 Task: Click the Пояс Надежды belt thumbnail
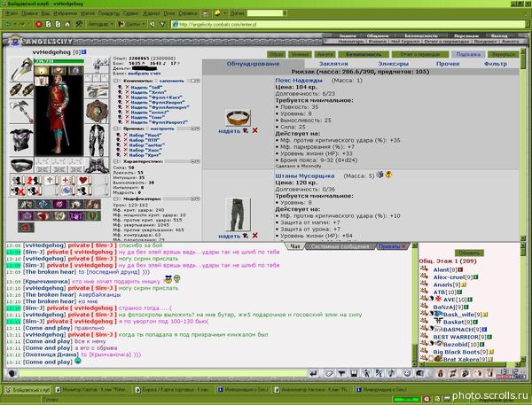coord(239,118)
